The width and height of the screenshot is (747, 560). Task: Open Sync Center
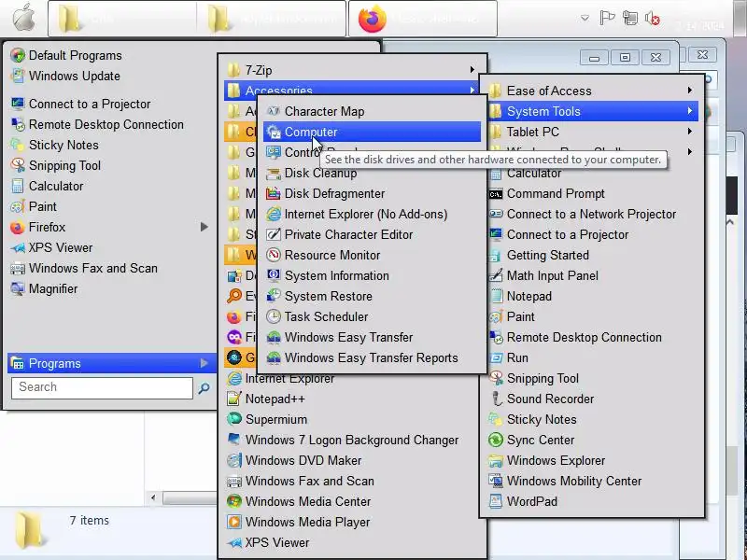pyautogui.click(x=592, y=440)
